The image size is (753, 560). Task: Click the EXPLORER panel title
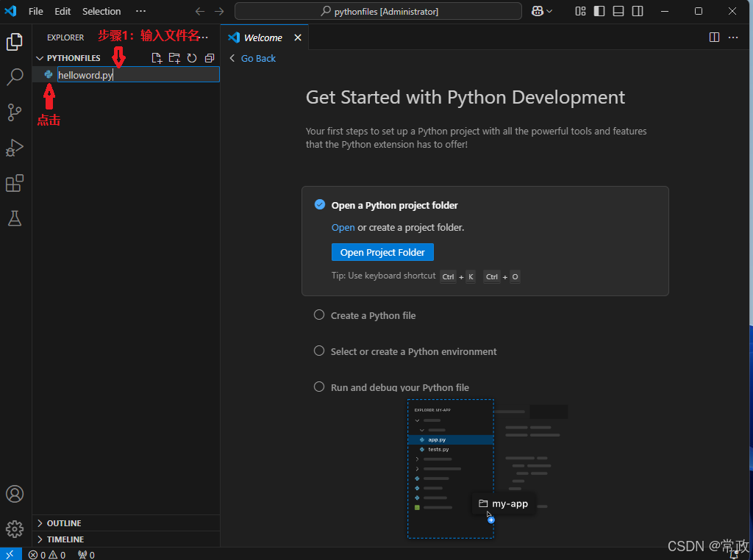tap(65, 37)
